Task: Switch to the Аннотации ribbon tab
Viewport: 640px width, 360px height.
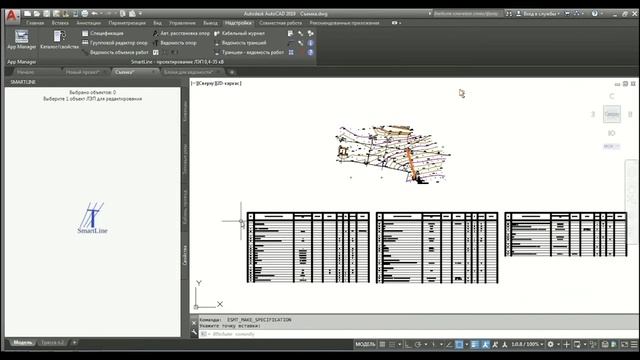Action: (x=89, y=23)
